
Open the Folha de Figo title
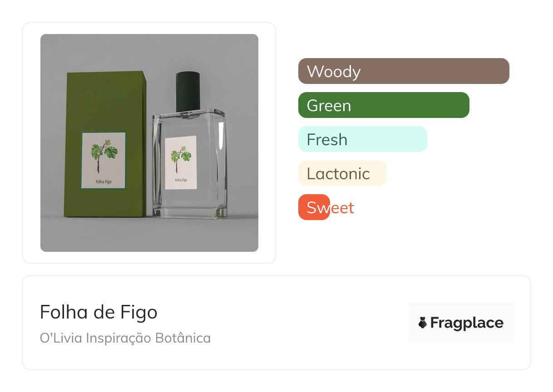[99, 312]
